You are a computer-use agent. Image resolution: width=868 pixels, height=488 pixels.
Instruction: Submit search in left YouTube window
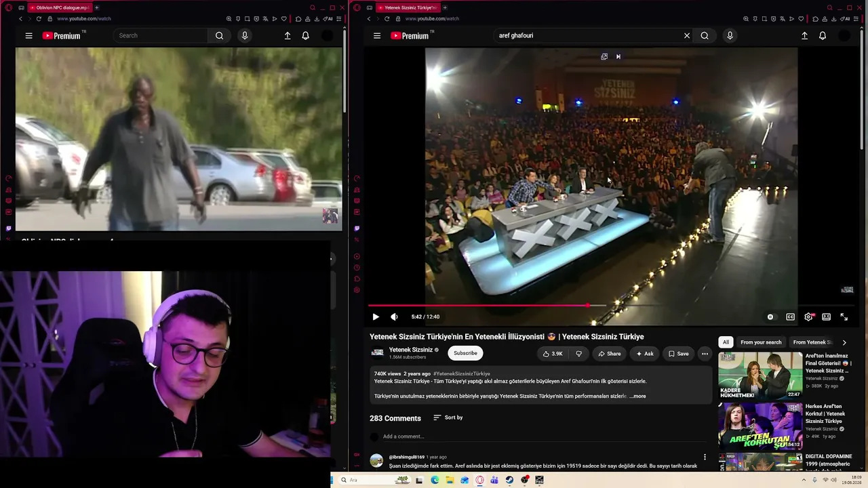(x=219, y=36)
